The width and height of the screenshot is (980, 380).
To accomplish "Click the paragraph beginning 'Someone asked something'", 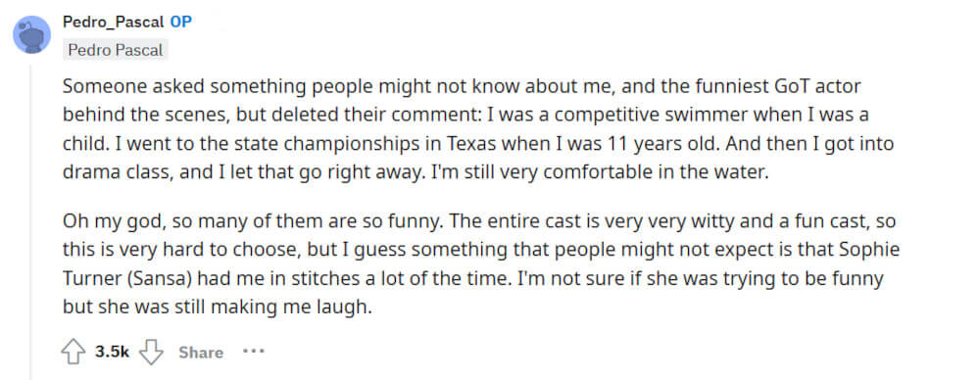I will 477,129.
